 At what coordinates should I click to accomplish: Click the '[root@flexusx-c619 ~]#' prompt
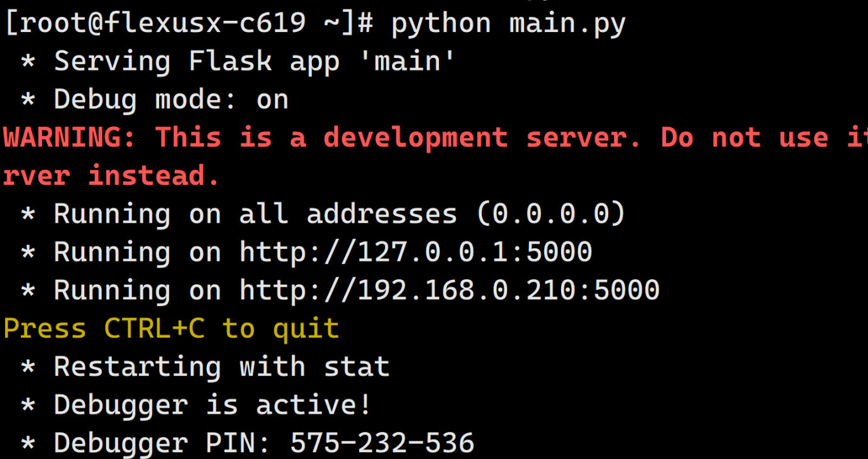(x=189, y=24)
